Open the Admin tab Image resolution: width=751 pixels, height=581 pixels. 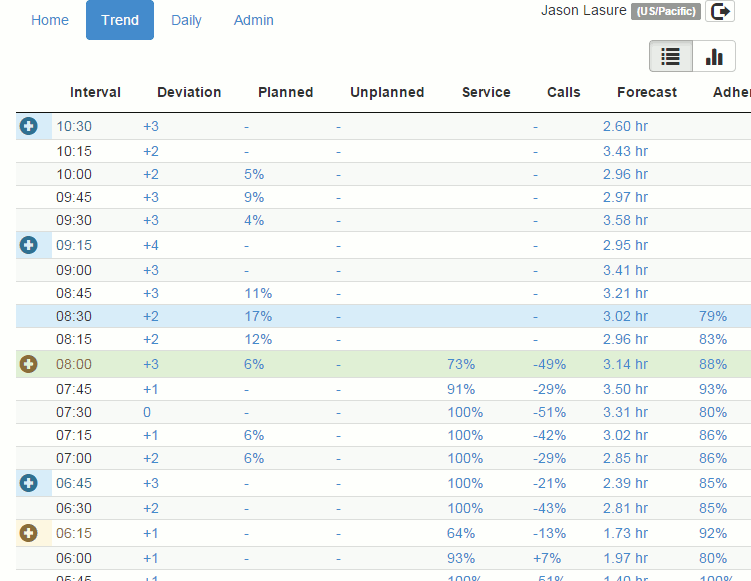click(x=253, y=20)
